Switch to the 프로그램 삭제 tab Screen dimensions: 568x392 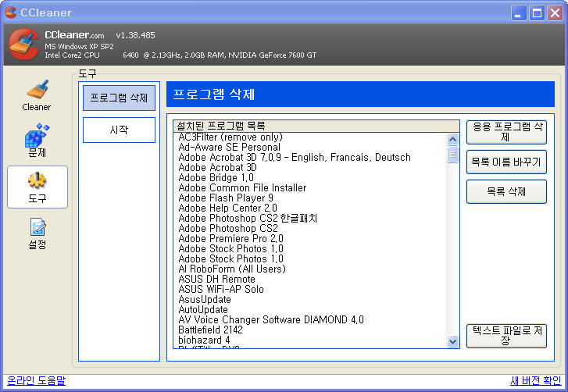120,98
